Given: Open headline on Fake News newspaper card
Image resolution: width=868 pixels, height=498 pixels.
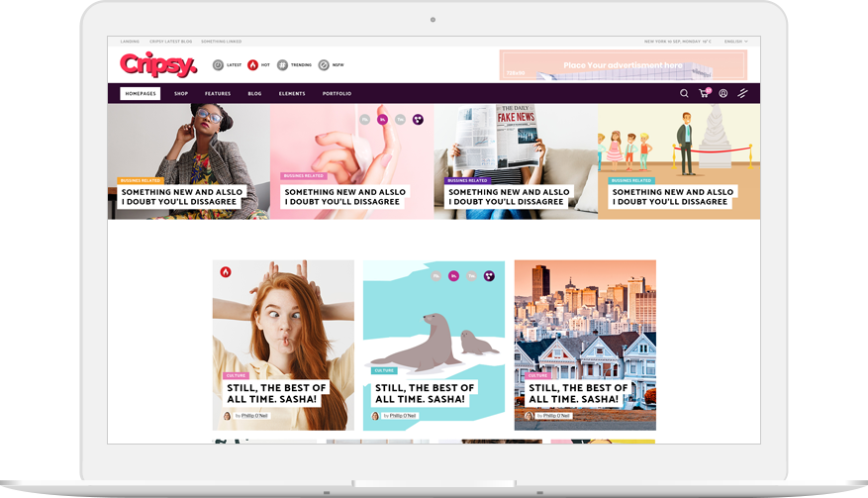Looking at the screenshot, I should (509, 197).
